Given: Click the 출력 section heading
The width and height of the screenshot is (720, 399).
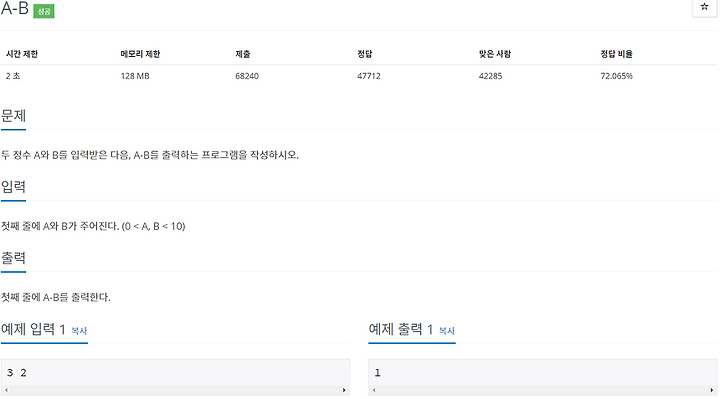Looking at the screenshot, I should (13, 258).
